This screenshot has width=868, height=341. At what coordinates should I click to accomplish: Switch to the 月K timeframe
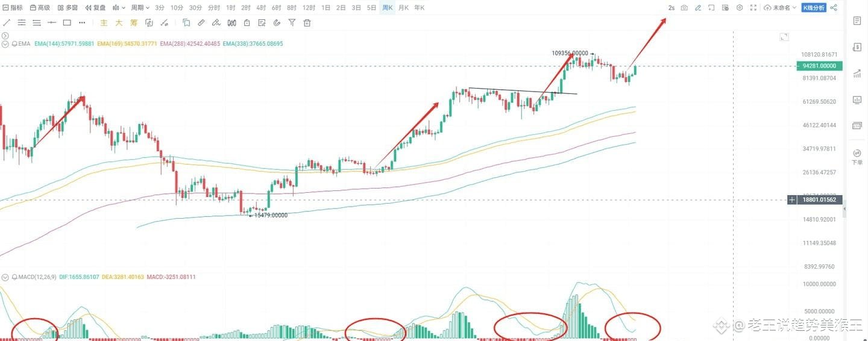403,8
